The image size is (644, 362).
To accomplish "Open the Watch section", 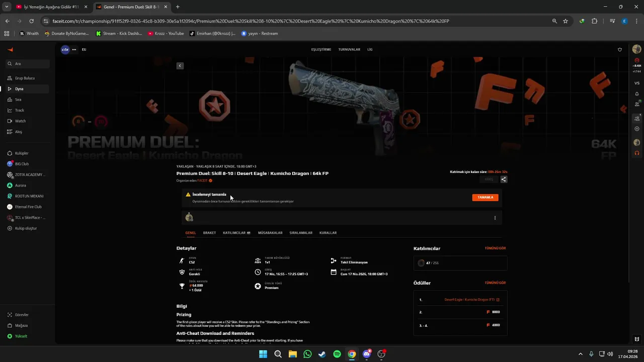I will click(x=27, y=121).
